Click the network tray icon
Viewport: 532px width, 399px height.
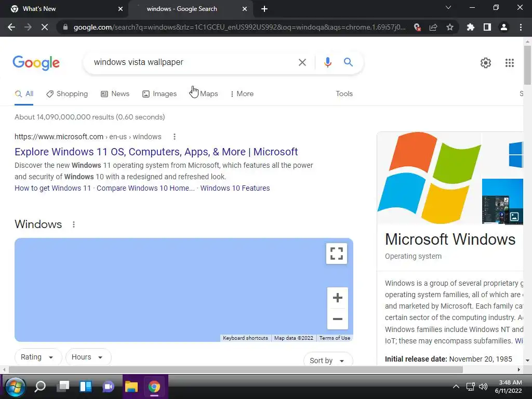(470, 387)
